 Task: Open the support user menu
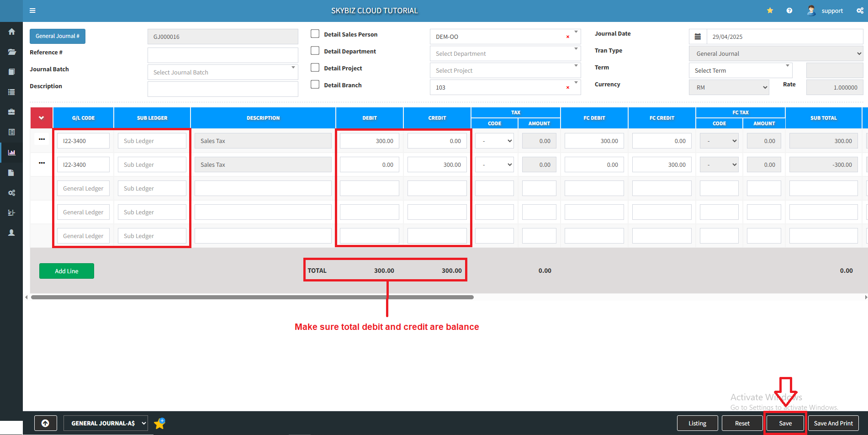click(826, 11)
